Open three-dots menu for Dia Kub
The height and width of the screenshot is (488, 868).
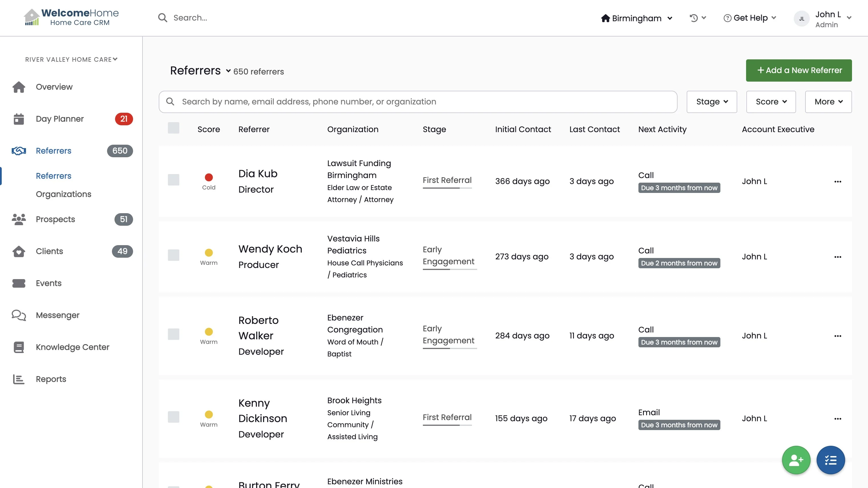click(838, 182)
